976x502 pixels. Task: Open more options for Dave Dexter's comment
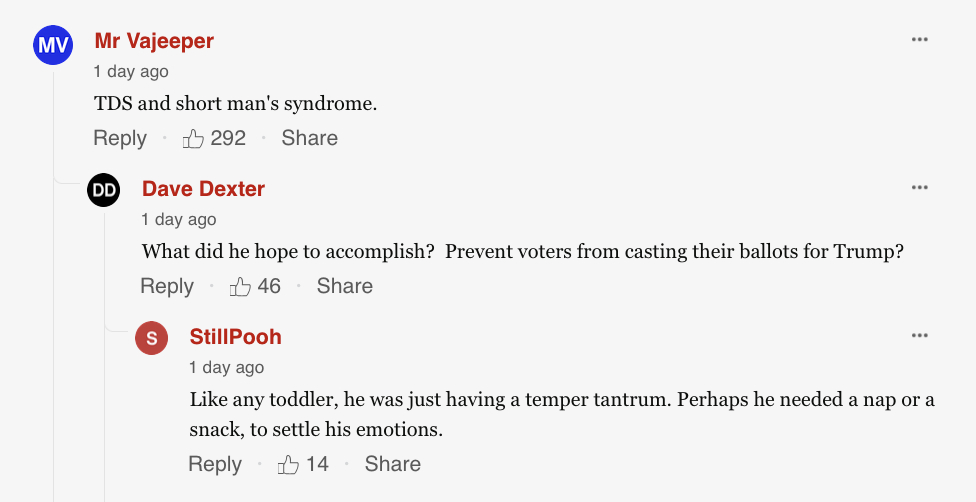point(920,188)
